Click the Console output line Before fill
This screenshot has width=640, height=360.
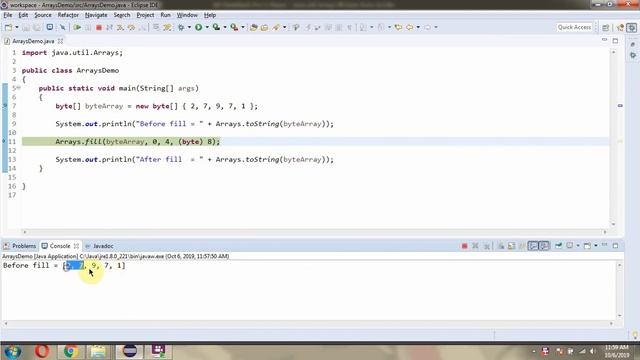pyautogui.click(x=64, y=266)
